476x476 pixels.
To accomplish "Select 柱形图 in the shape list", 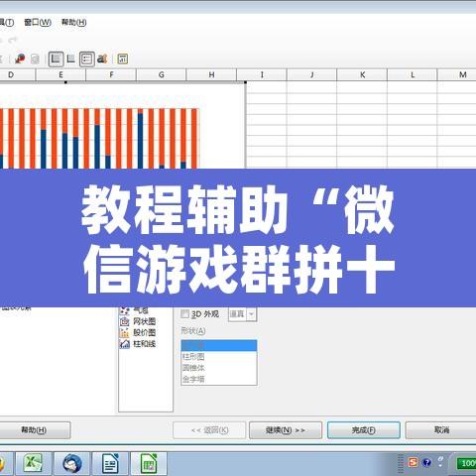I will 219,357.
